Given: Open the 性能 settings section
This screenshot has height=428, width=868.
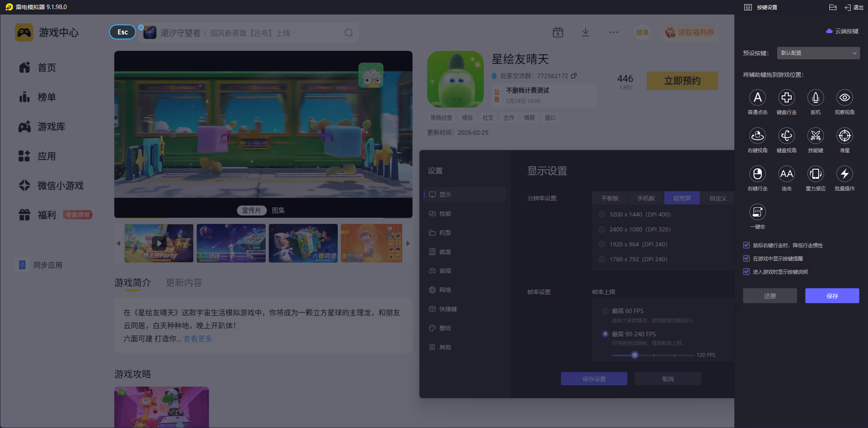Looking at the screenshot, I should (465, 214).
